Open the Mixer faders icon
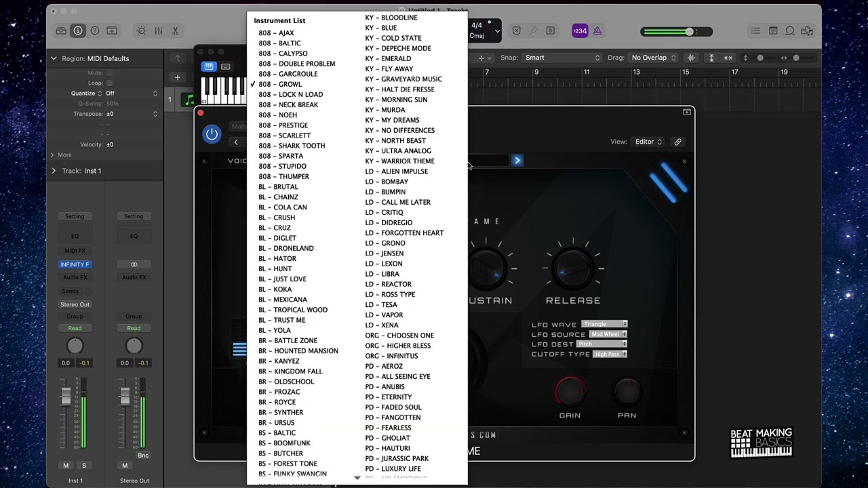Image resolution: width=868 pixels, height=488 pixels. (x=158, y=30)
